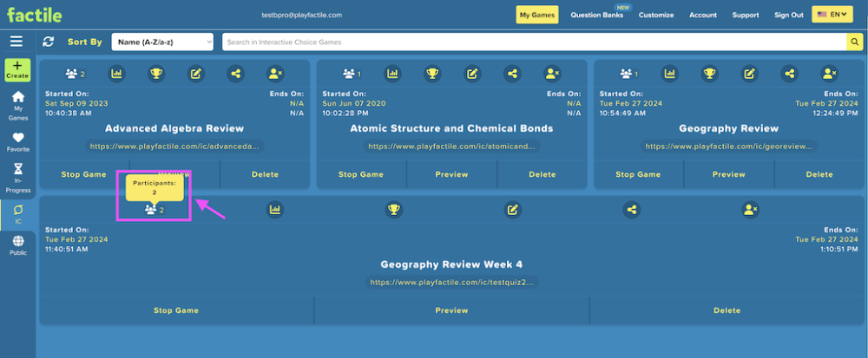Preview Geography Review Week 4 game
Screen dimensions: 868x358
451,310
